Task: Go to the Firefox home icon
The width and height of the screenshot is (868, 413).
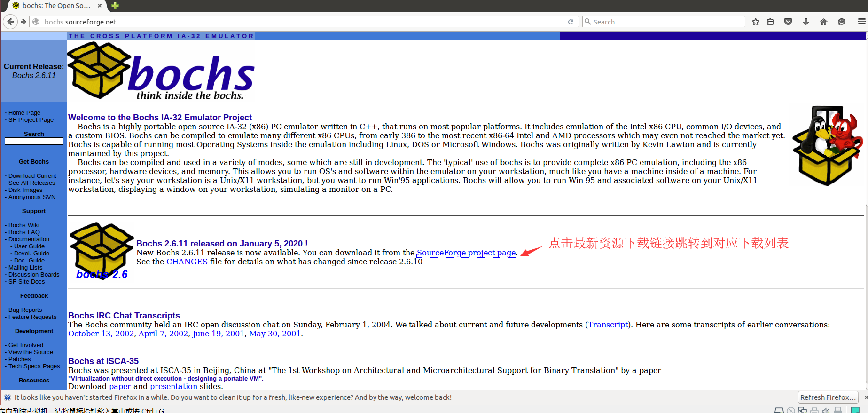Action: 824,22
